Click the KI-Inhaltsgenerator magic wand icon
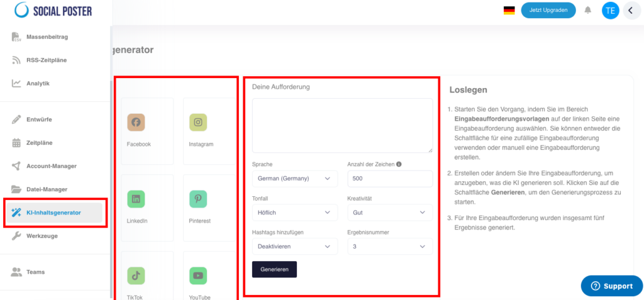644x300 pixels. [16, 213]
